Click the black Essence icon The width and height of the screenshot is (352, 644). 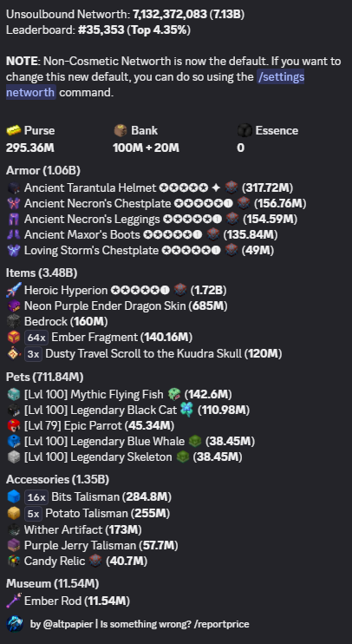(x=244, y=130)
